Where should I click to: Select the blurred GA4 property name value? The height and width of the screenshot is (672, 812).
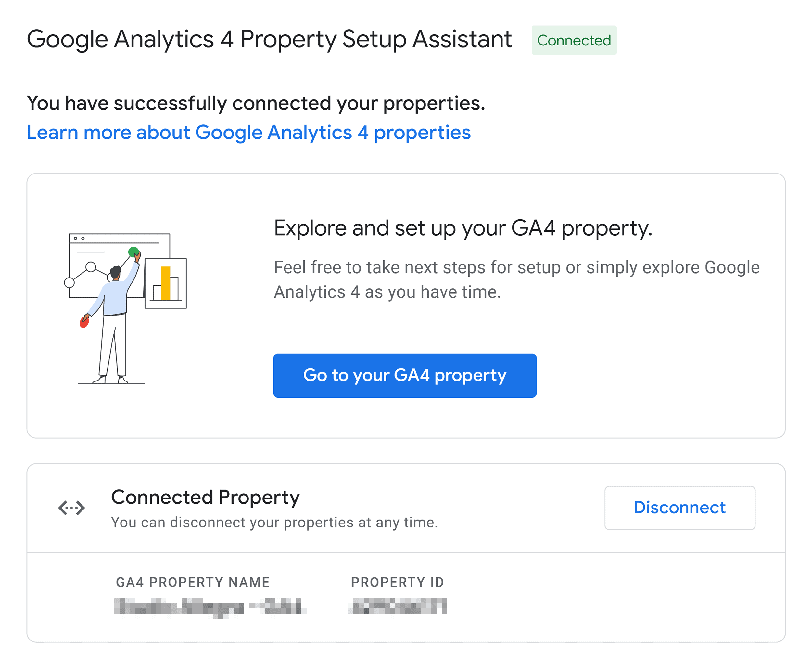pyautogui.click(x=210, y=607)
